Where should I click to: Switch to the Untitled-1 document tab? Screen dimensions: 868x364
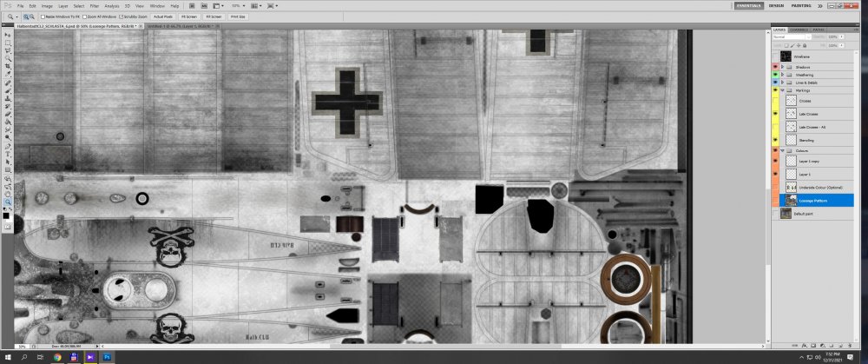coord(178,26)
